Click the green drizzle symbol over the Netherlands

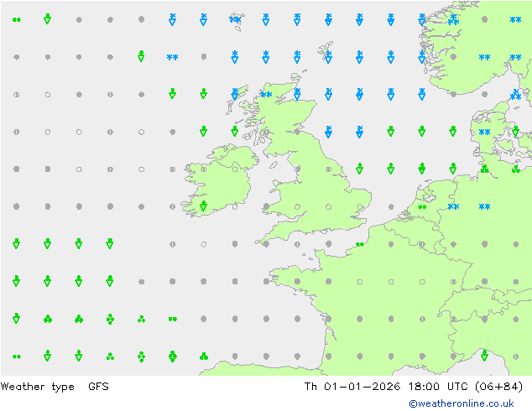[x=422, y=207]
